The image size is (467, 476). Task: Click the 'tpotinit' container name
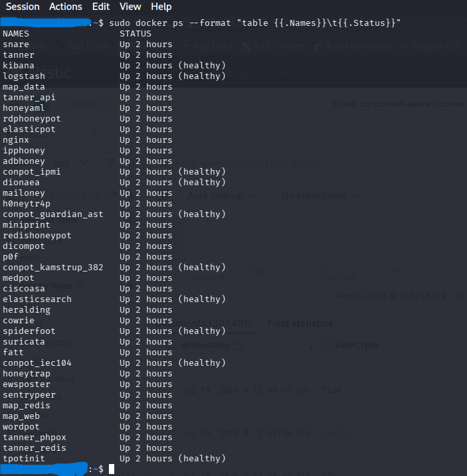pos(24,459)
